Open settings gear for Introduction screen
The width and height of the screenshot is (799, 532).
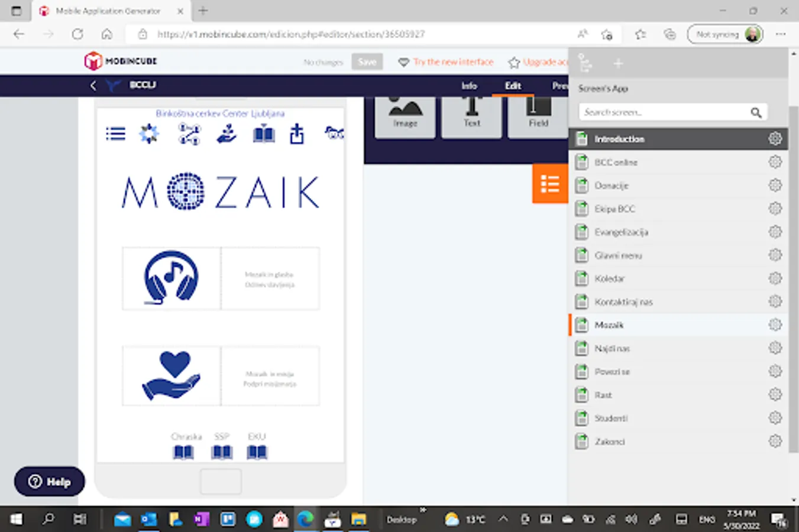(775, 139)
